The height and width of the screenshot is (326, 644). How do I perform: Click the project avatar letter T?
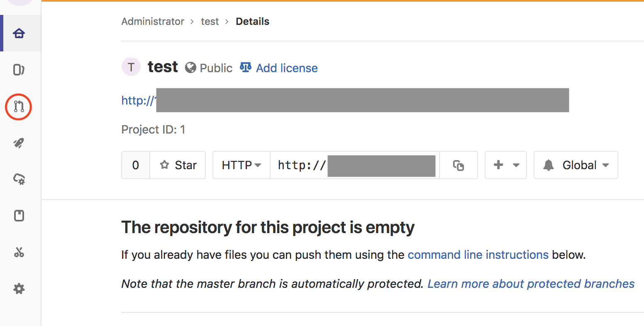tap(131, 67)
